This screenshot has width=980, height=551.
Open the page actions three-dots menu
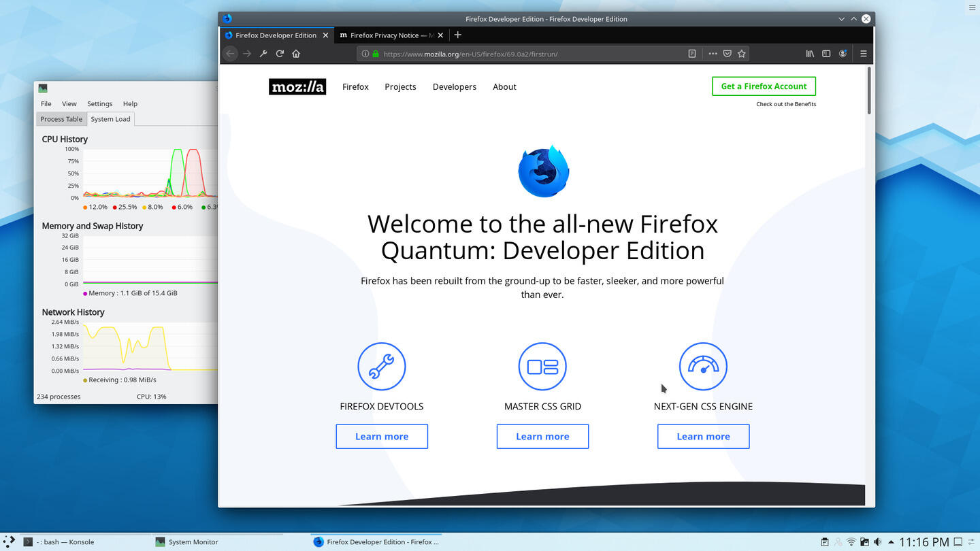tap(713, 54)
